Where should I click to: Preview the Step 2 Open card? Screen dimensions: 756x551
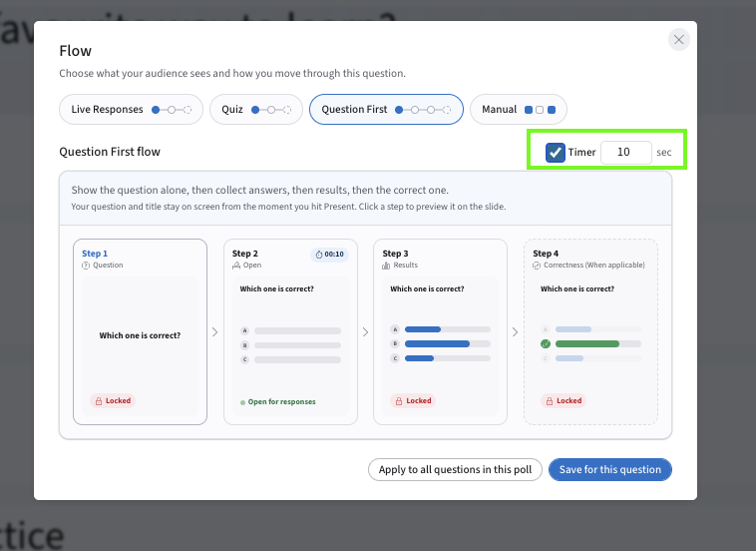point(290,332)
